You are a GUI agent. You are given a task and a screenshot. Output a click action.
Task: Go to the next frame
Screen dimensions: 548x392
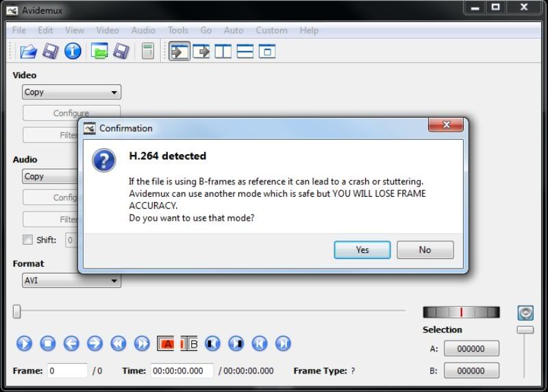[x=95, y=343]
